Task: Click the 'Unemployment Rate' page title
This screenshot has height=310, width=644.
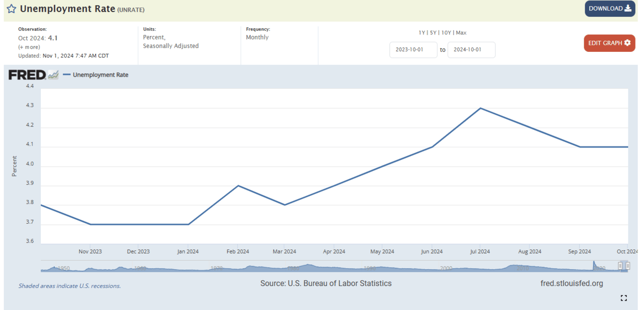Action: [67, 9]
